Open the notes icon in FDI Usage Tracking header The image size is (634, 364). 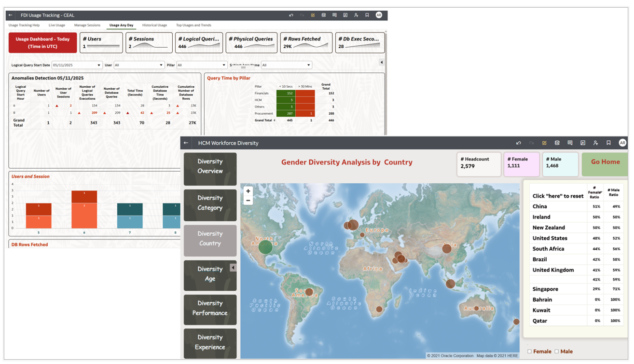point(334,15)
